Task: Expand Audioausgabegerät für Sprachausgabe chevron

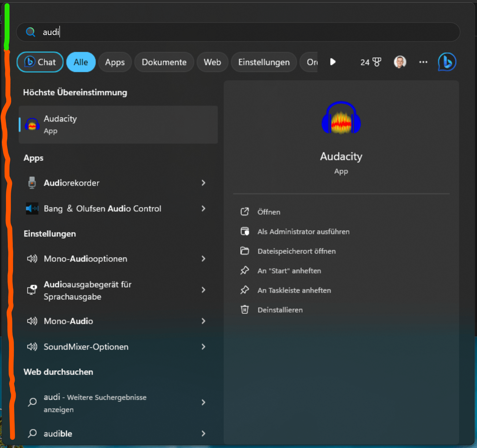Action: [204, 290]
